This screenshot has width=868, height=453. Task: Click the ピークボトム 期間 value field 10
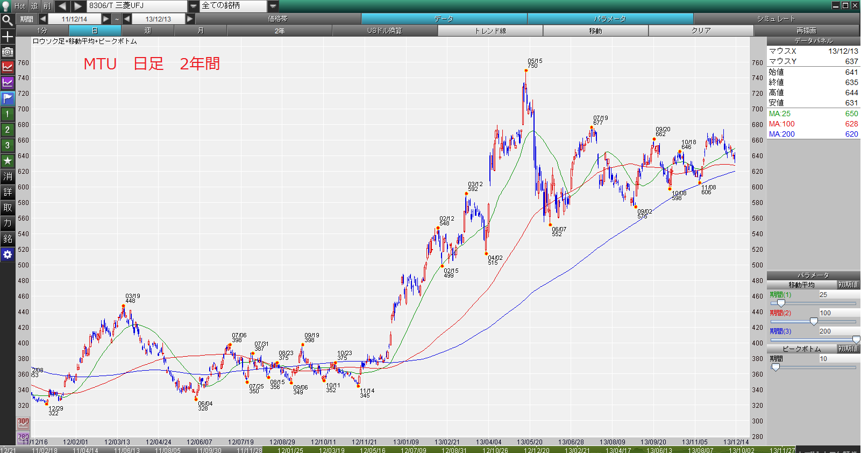(x=838, y=359)
